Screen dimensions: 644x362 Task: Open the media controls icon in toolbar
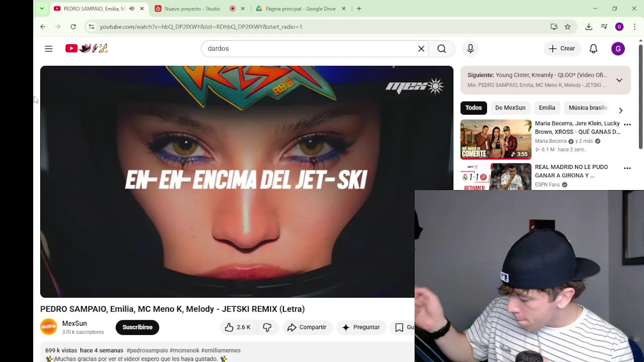point(604,27)
